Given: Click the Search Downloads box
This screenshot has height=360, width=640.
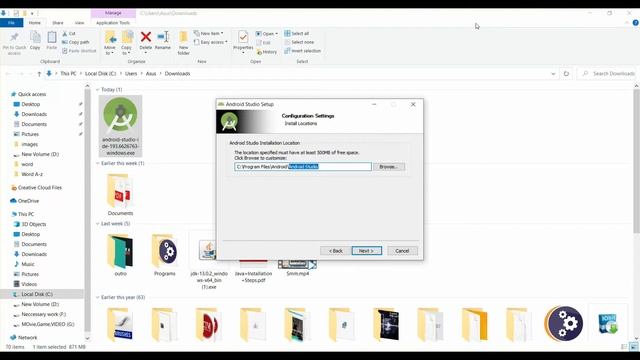Looking at the screenshot, I should click(608, 74).
